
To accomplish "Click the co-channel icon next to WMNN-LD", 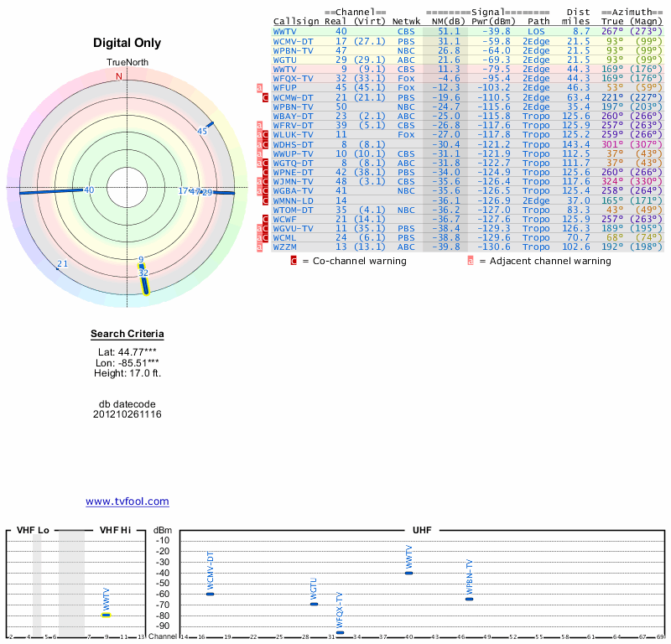I will 266,200.
